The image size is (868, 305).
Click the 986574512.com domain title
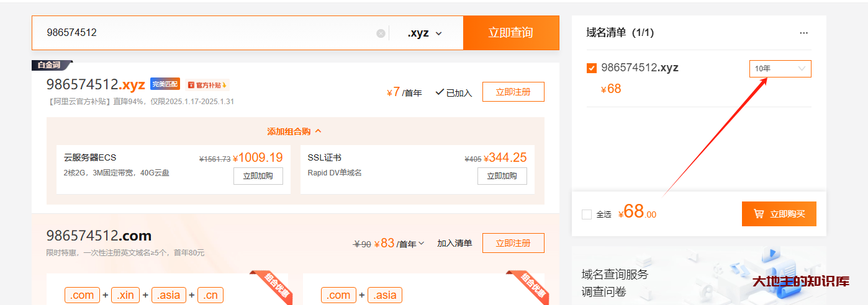[99, 236]
